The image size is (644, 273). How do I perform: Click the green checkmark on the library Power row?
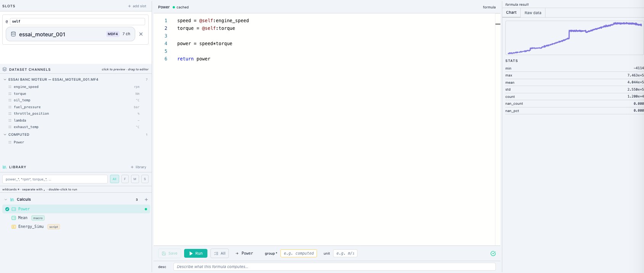(x=7, y=209)
